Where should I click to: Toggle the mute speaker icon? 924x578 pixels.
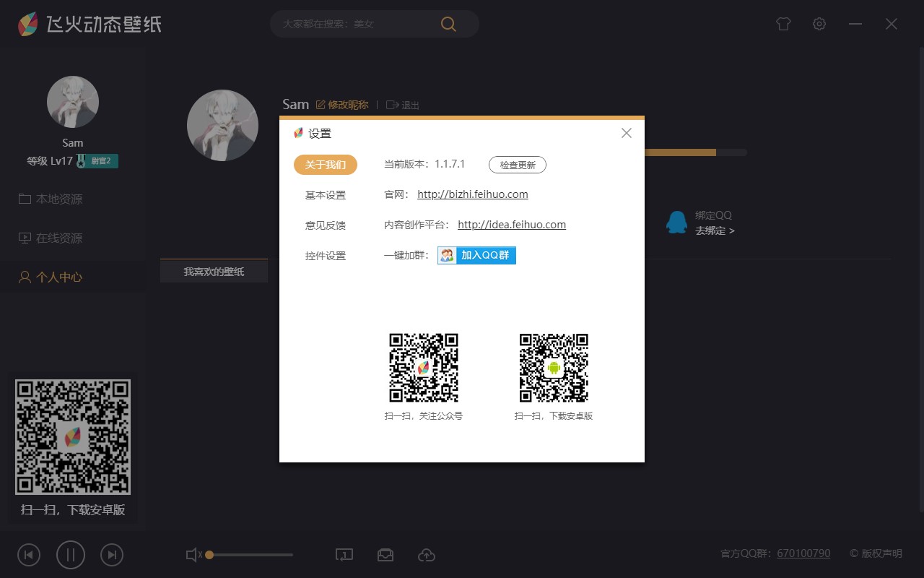pyautogui.click(x=193, y=555)
